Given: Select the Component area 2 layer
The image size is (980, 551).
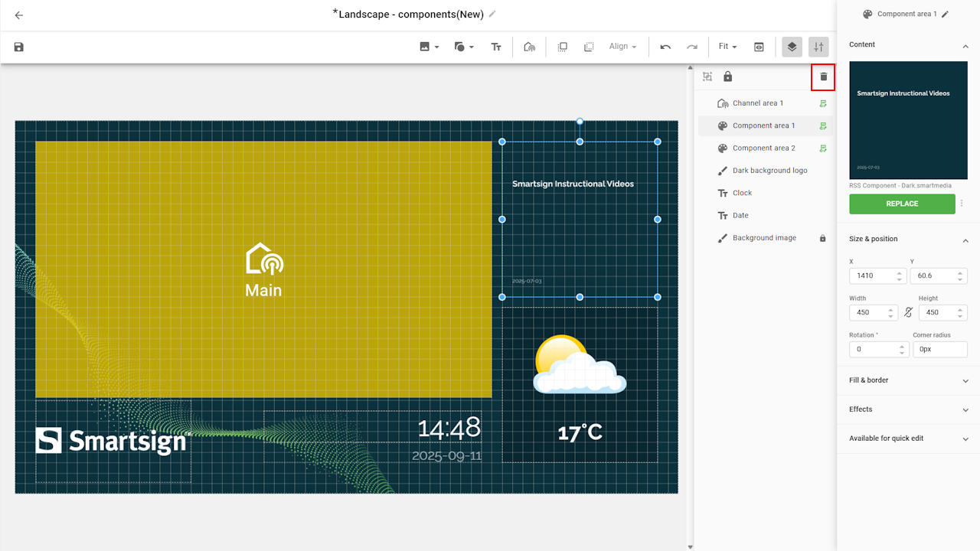Looking at the screenshot, I should 763,148.
